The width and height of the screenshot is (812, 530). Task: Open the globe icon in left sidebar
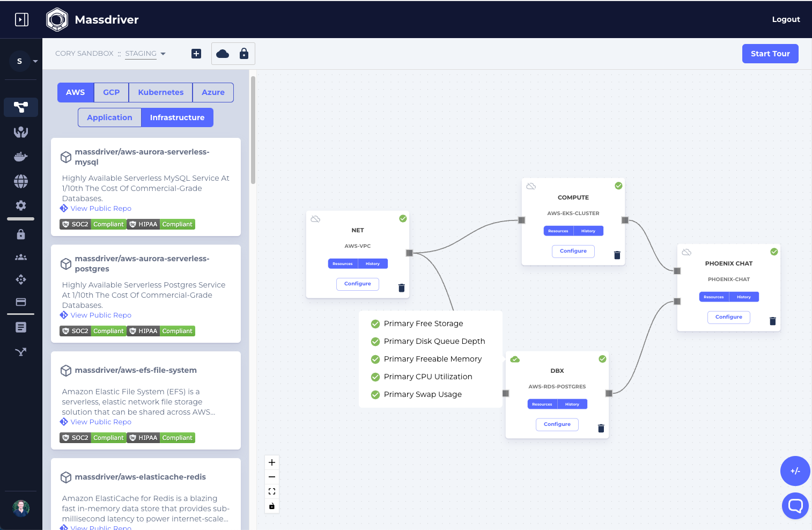(20, 181)
